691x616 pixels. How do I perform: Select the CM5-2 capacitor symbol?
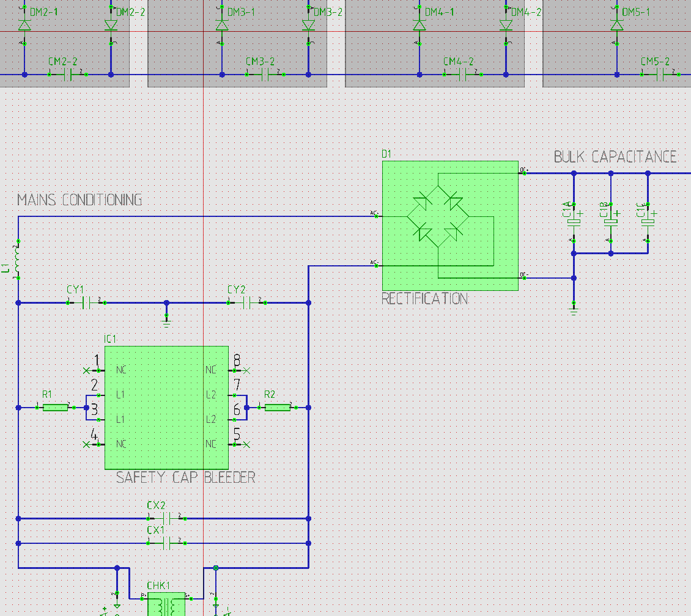coord(660,75)
